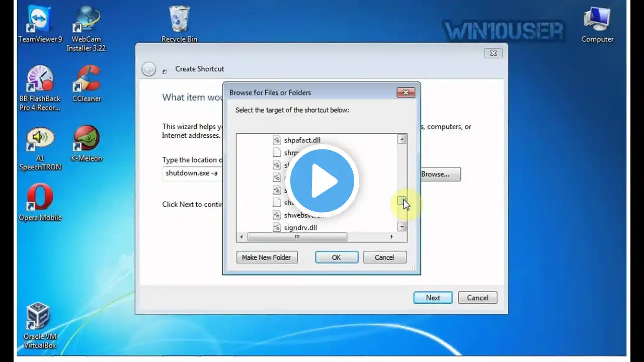Click the vertical scrollbar thumb in file list
The height and width of the screenshot is (362, 644).
[401, 201]
